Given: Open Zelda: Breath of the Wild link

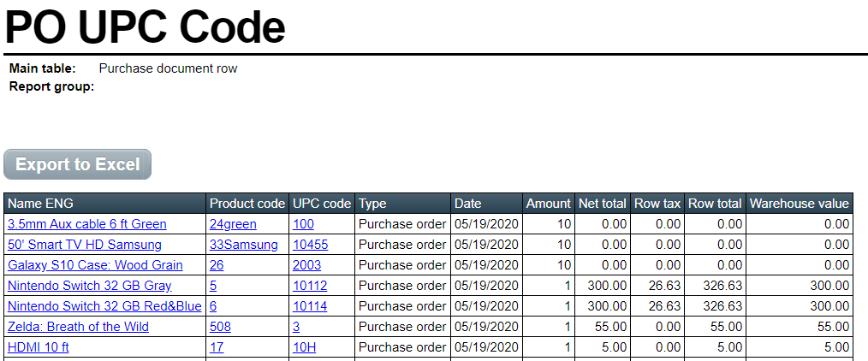Looking at the screenshot, I should [x=78, y=326].
